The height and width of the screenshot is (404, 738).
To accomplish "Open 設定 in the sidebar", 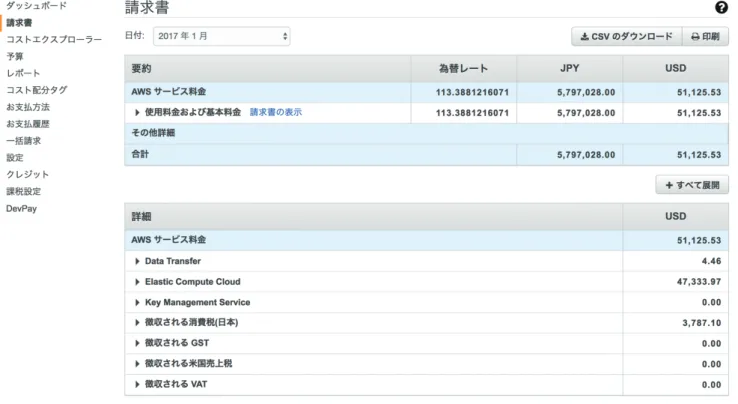I will click(15, 158).
